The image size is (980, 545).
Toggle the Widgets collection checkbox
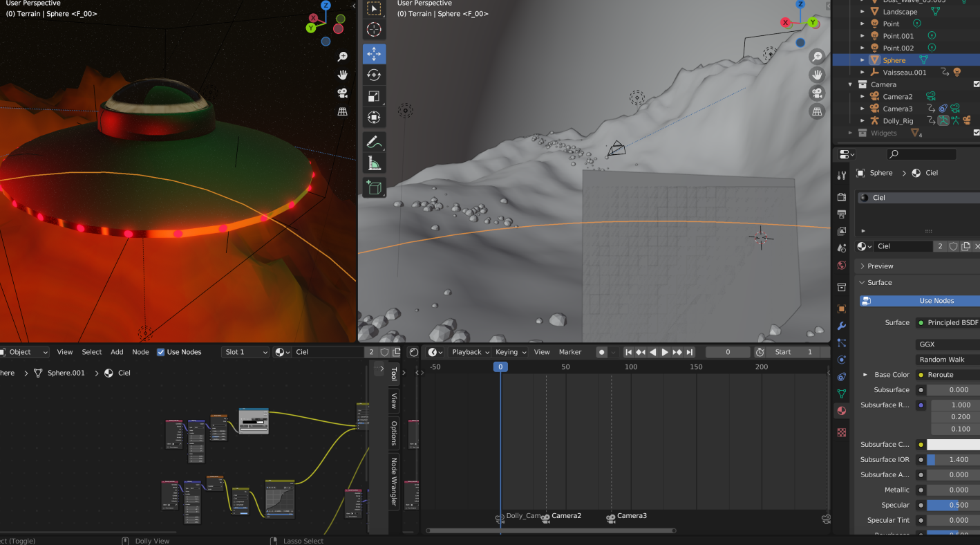[x=976, y=133]
